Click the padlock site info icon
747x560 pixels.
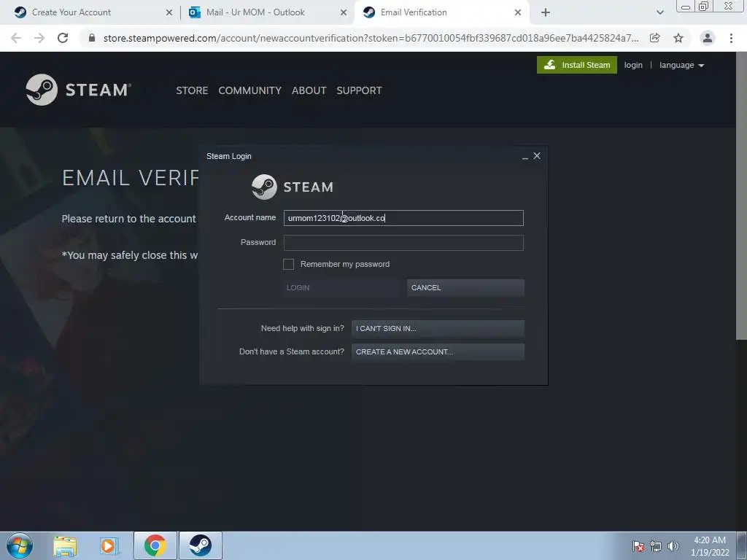tap(92, 38)
